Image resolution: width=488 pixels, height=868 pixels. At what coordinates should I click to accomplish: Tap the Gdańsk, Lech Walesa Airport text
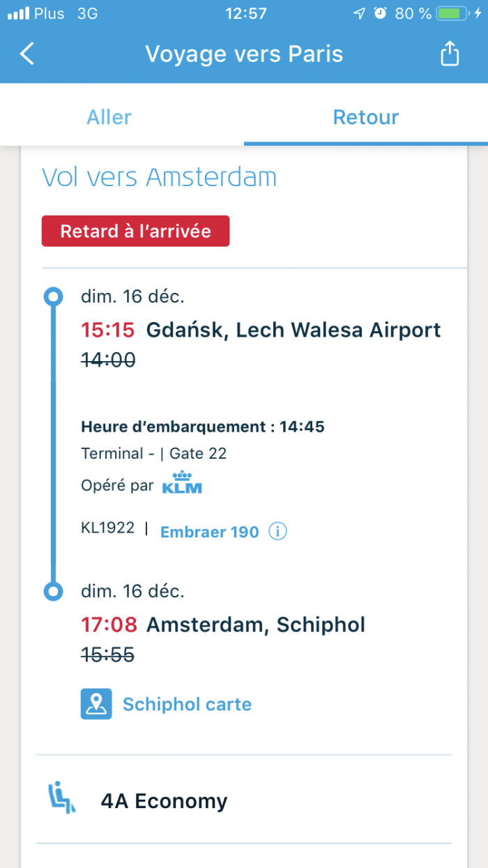[x=293, y=330]
